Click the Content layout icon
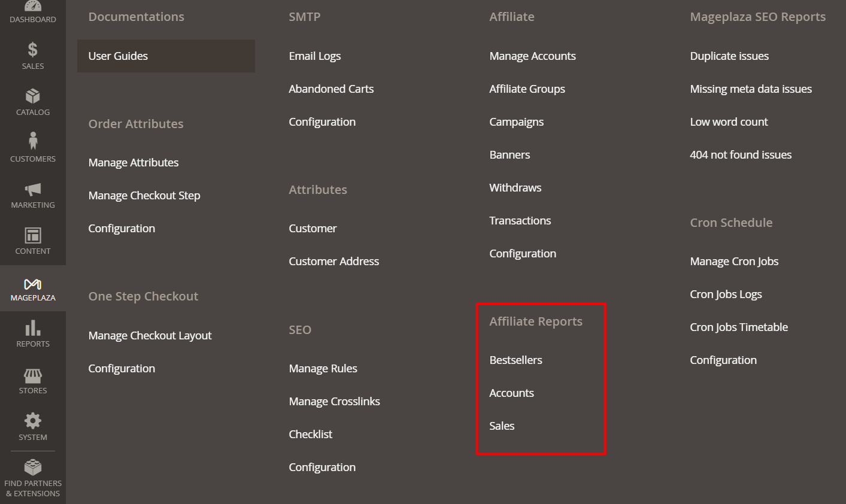Image resolution: width=846 pixels, height=504 pixels. coord(33,235)
